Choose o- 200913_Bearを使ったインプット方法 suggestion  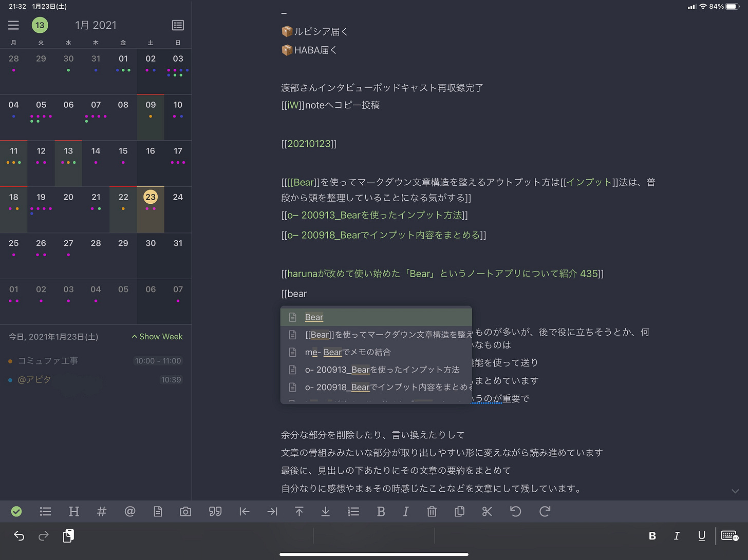376,370
